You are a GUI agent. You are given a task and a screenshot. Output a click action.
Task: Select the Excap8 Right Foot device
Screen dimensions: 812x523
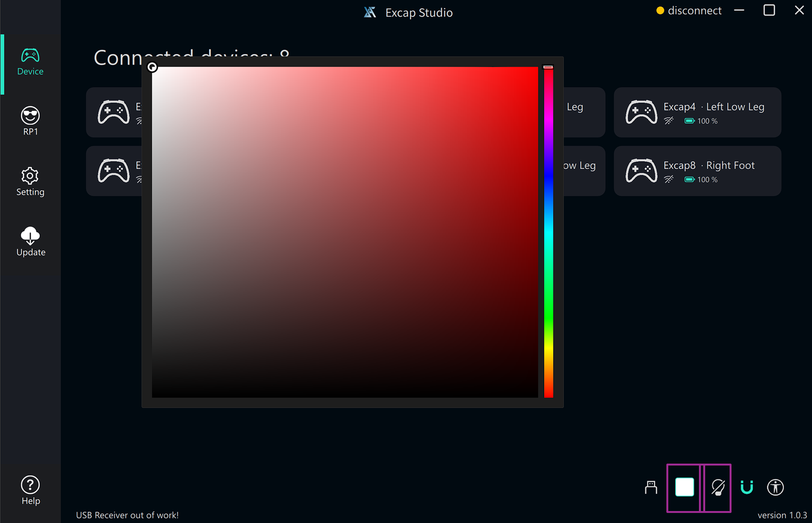click(x=713, y=171)
